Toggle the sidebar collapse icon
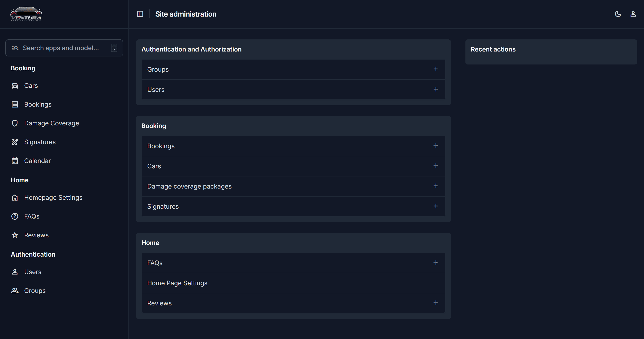This screenshot has height=339, width=644. [x=140, y=14]
